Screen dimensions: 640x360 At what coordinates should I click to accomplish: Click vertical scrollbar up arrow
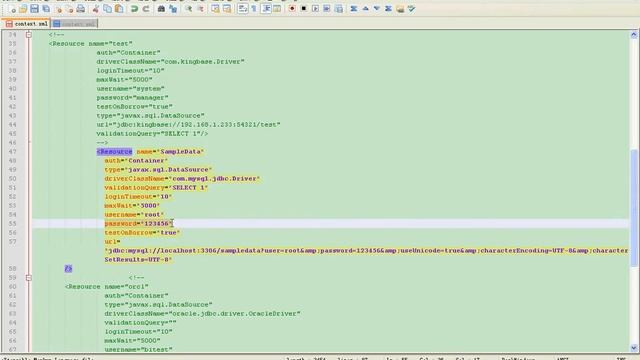(x=634, y=35)
